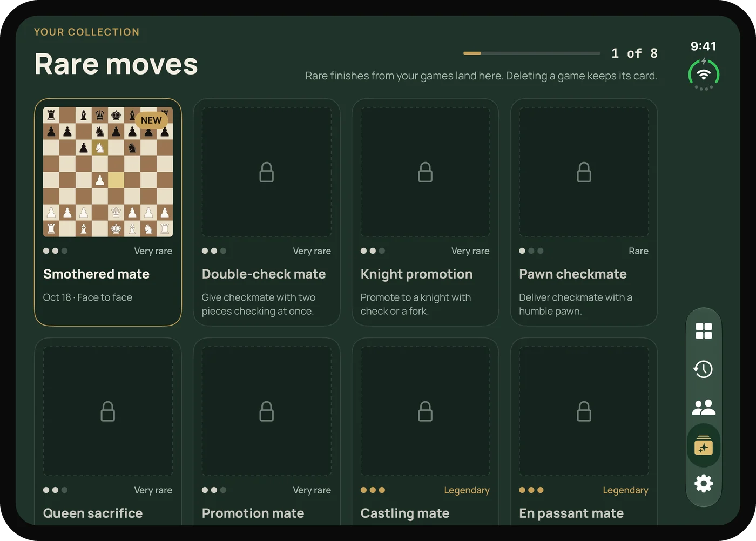Select Castling mate title
The height and width of the screenshot is (541, 756).
click(405, 513)
